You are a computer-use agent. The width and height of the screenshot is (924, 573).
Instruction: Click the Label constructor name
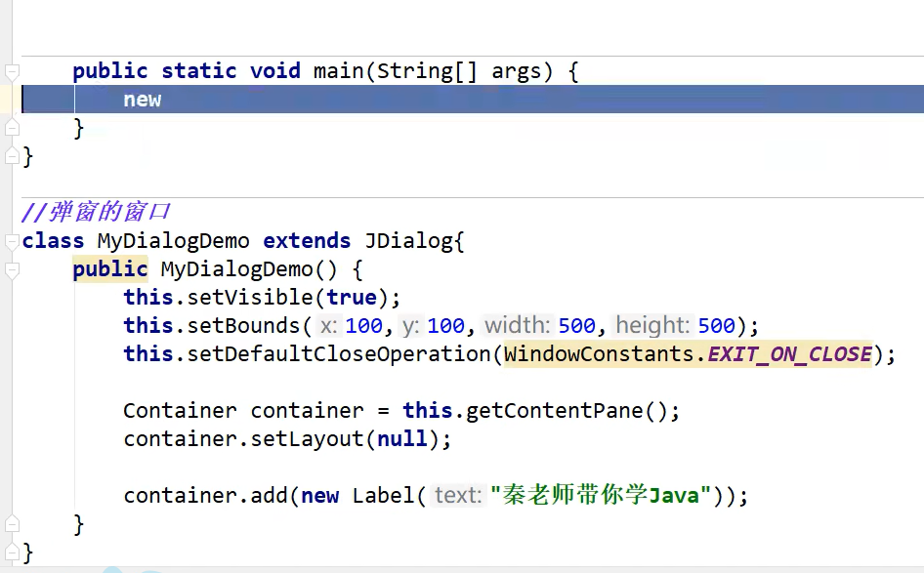pyautogui.click(x=383, y=496)
